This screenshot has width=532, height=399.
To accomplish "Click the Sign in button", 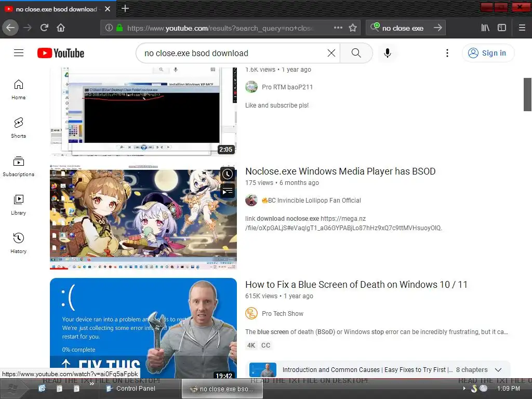I will coord(488,53).
